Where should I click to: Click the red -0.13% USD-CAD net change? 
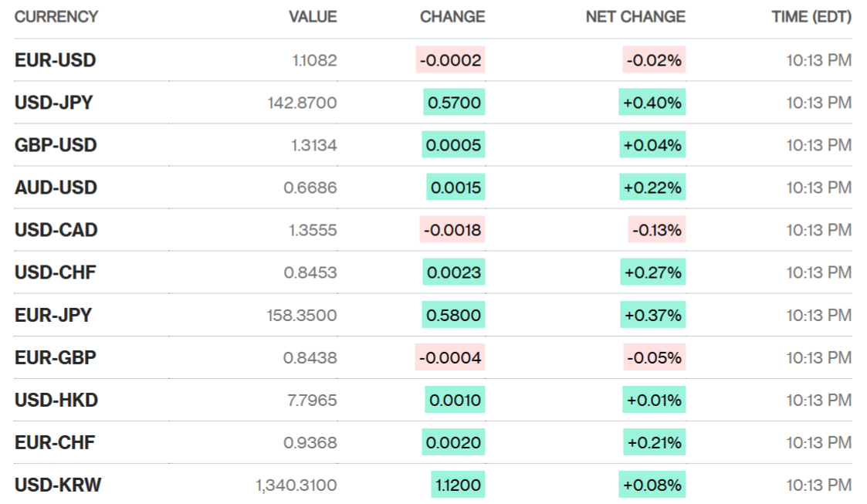[657, 230]
